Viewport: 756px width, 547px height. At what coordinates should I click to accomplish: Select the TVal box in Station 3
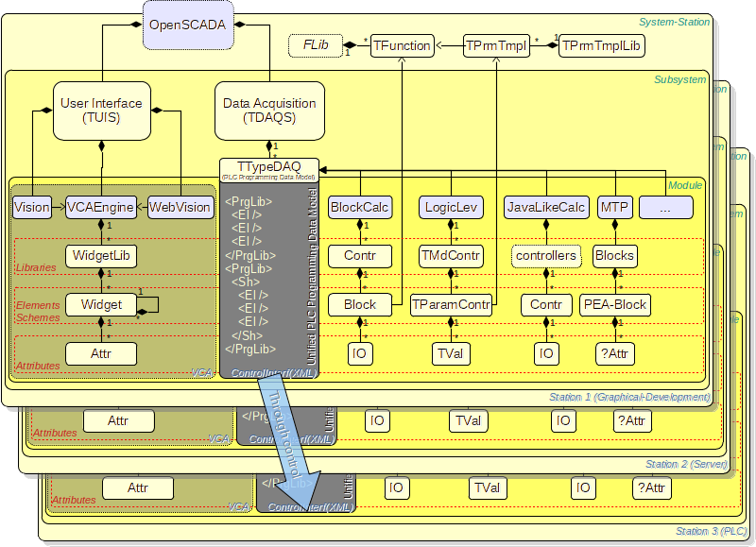pyautogui.click(x=488, y=487)
